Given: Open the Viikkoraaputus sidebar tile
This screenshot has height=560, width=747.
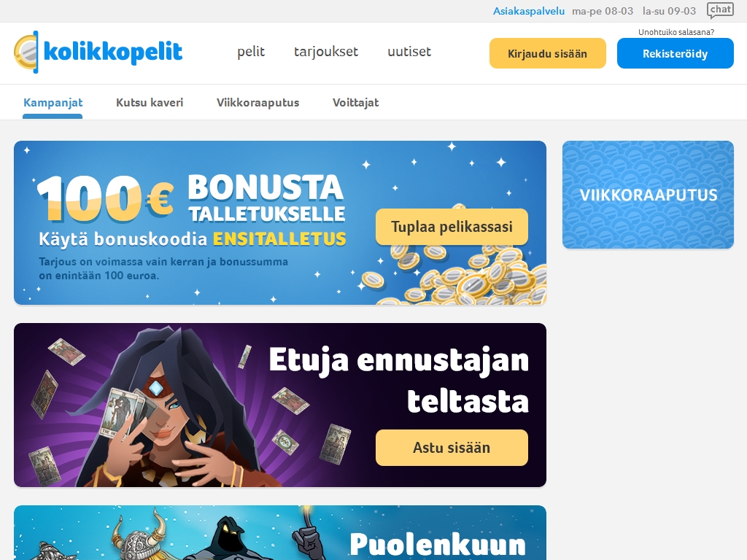Looking at the screenshot, I should click(648, 194).
